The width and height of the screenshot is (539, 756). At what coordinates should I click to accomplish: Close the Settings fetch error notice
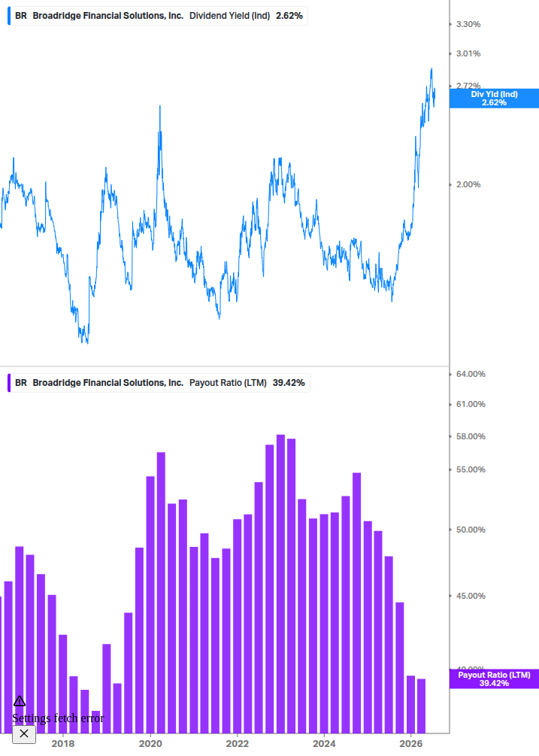(x=24, y=734)
